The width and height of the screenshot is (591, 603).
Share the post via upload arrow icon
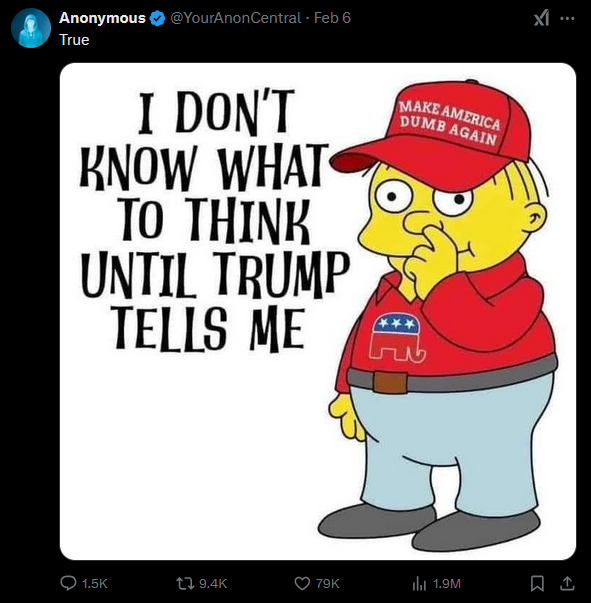(x=566, y=583)
